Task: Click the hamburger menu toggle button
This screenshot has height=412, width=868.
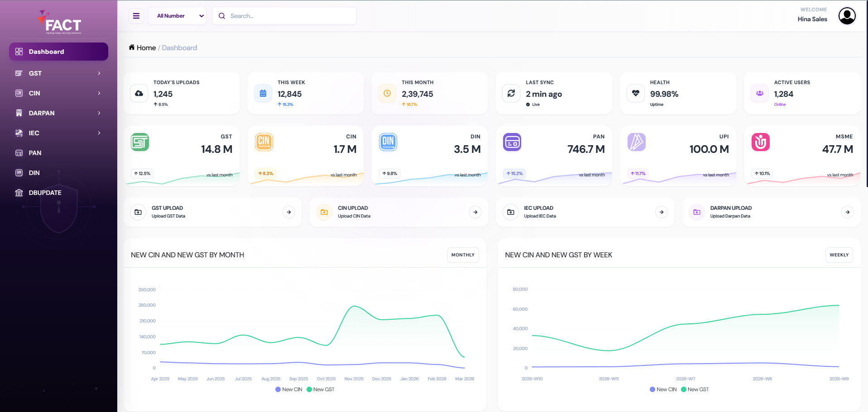Action: (x=136, y=16)
